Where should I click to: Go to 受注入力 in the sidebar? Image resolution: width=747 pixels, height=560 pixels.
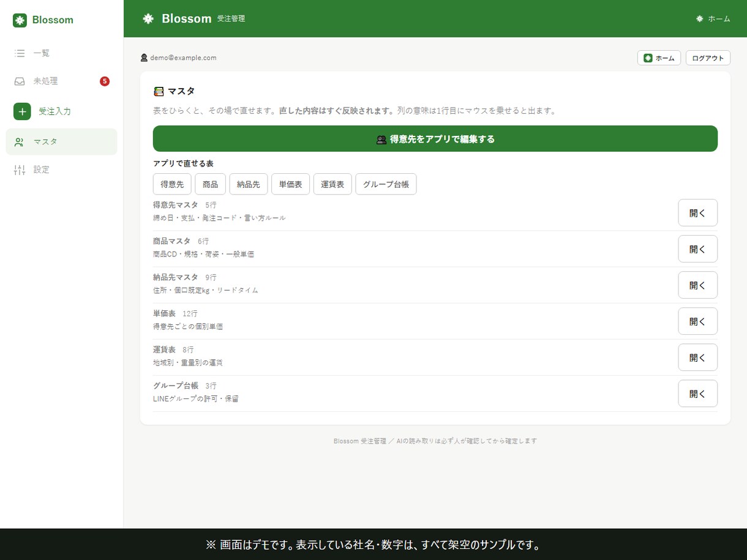61,111
